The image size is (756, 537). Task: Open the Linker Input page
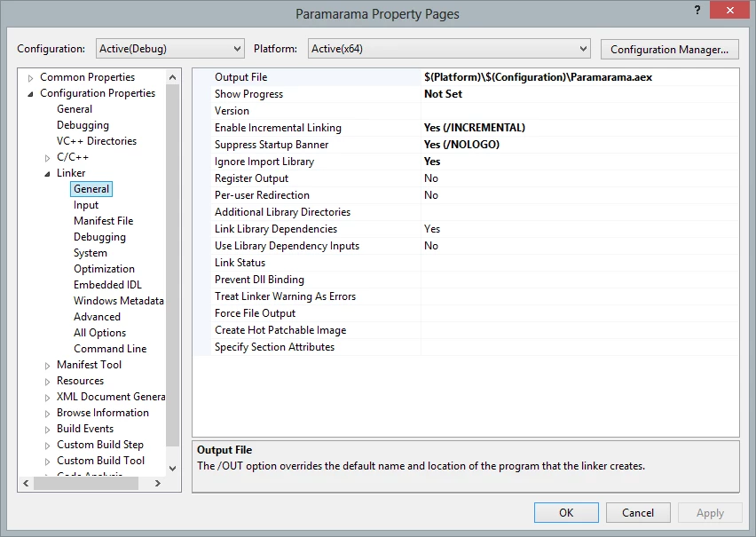pos(86,204)
